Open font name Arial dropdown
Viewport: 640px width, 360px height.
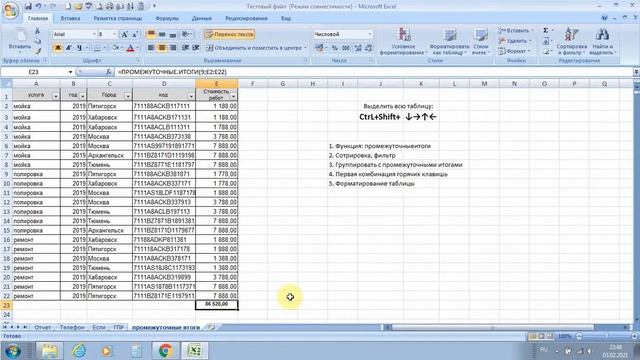(x=94, y=34)
